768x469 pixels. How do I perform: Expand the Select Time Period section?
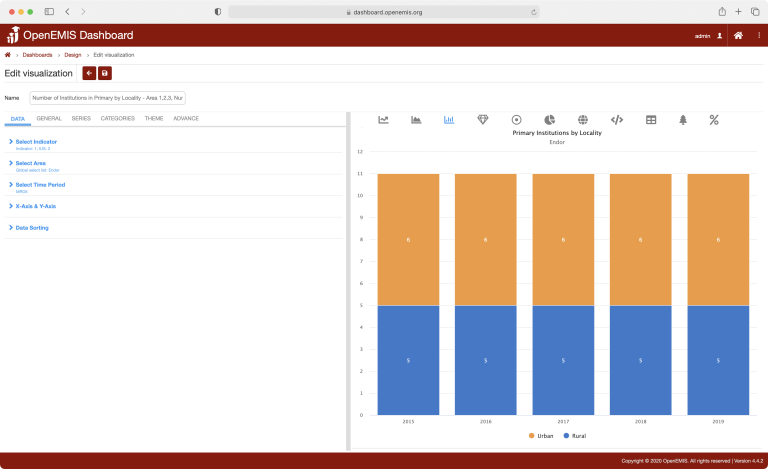pyautogui.click(x=40, y=184)
